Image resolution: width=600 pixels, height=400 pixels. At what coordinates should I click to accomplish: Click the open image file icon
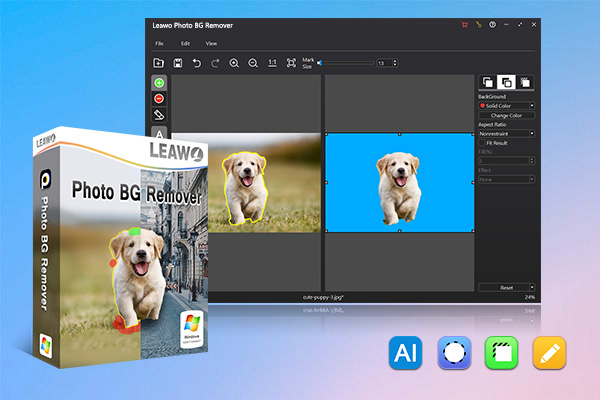click(x=158, y=63)
